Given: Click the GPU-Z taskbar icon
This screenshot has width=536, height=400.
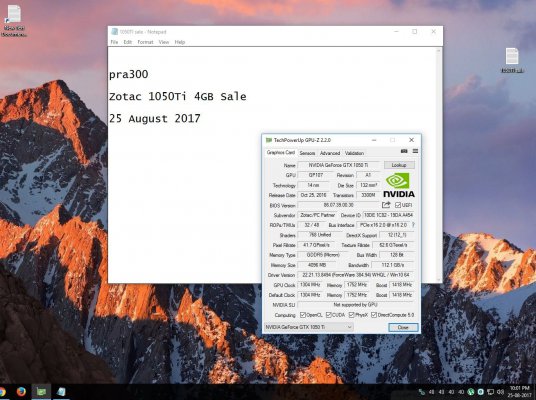Looking at the screenshot, I should coord(41,392).
